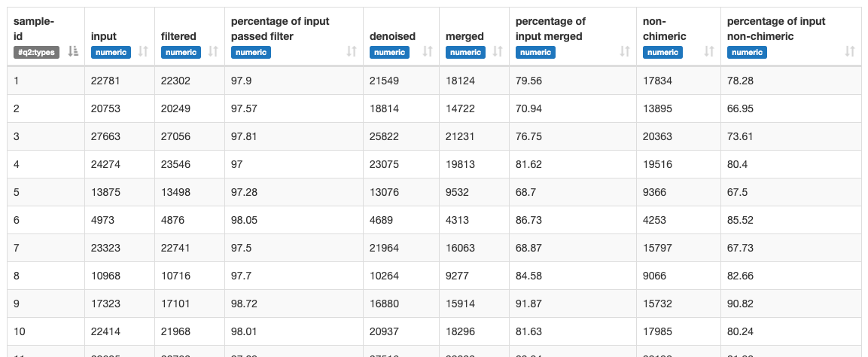This screenshot has width=868, height=357.
Task: Sort table by merged column
Action: (498, 51)
